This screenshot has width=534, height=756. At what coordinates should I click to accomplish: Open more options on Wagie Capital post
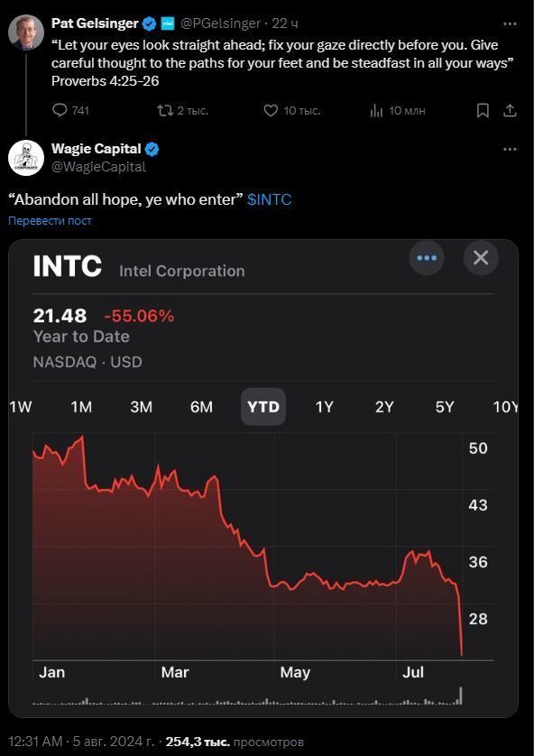[510, 149]
